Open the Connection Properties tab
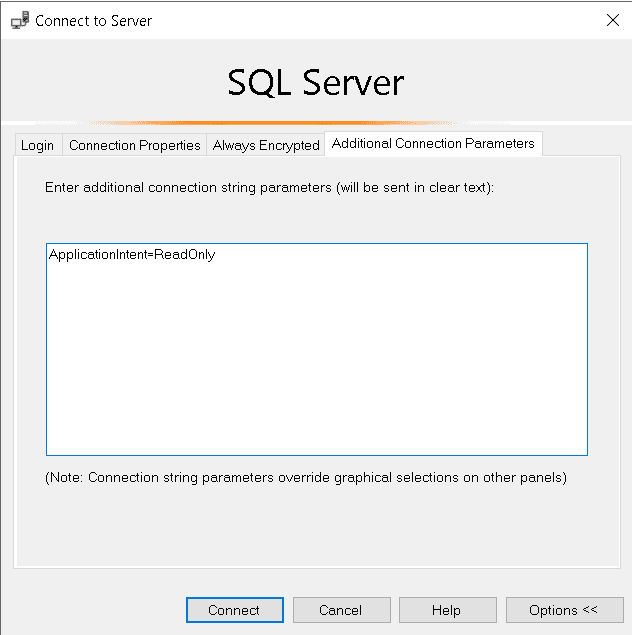The image size is (632, 635). pos(135,145)
